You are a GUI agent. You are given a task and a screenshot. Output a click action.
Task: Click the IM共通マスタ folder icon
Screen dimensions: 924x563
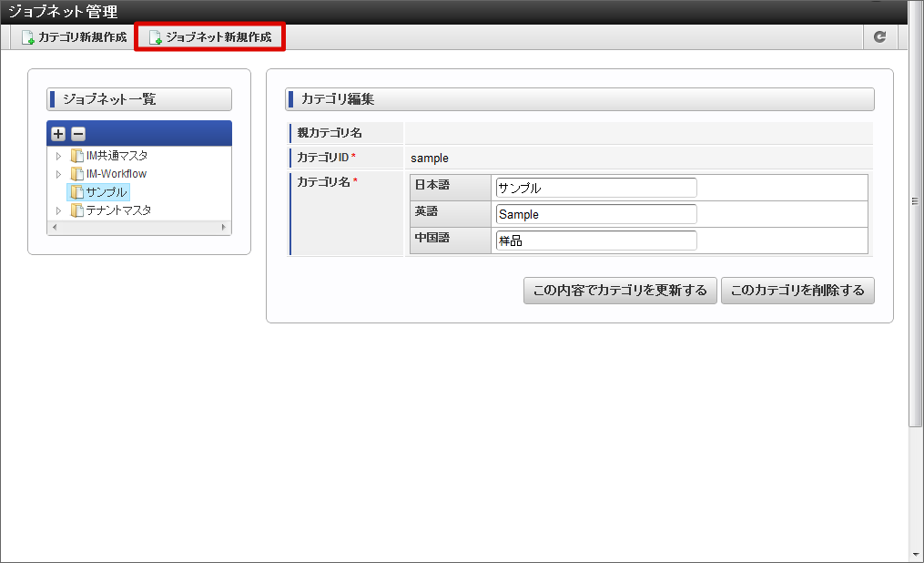pos(77,156)
